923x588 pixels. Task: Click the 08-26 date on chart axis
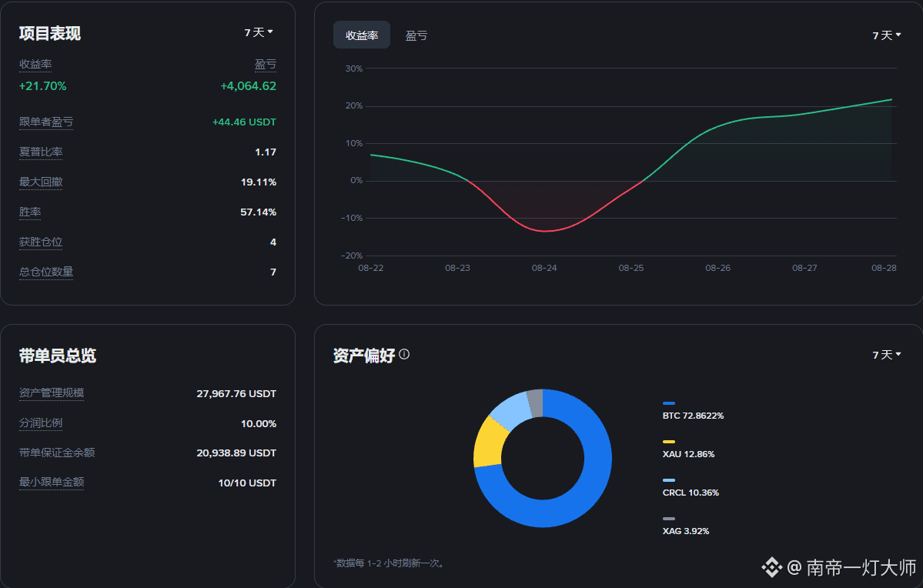coord(717,268)
